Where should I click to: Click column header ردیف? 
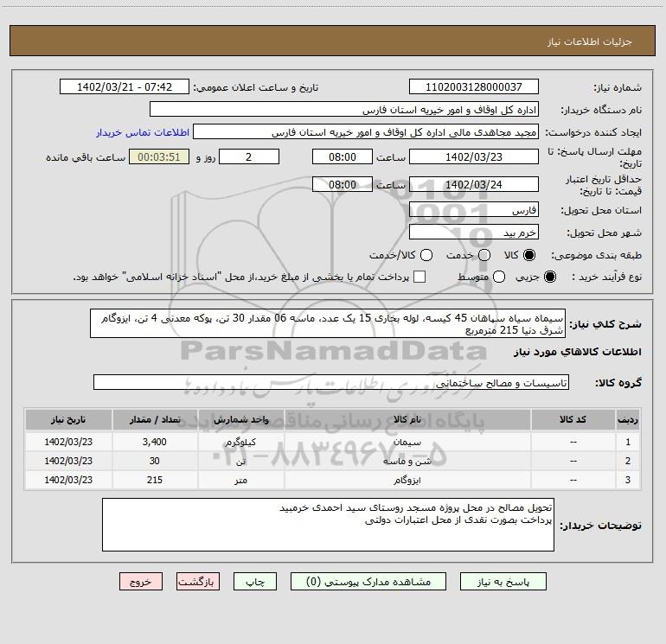(628, 420)
